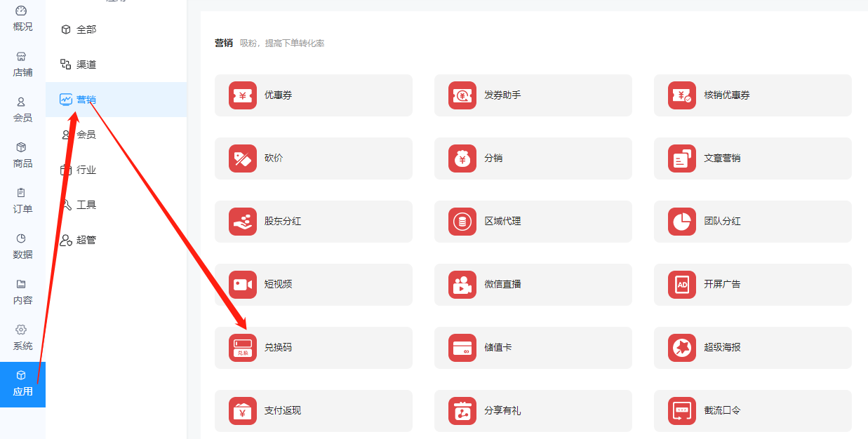Select the 应用 main menu item
The image size is (868, 439).
click(22, 384)
